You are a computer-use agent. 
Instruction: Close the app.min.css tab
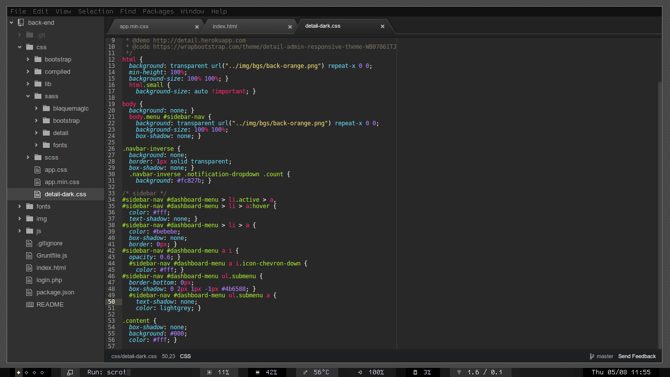click(197, 27)
